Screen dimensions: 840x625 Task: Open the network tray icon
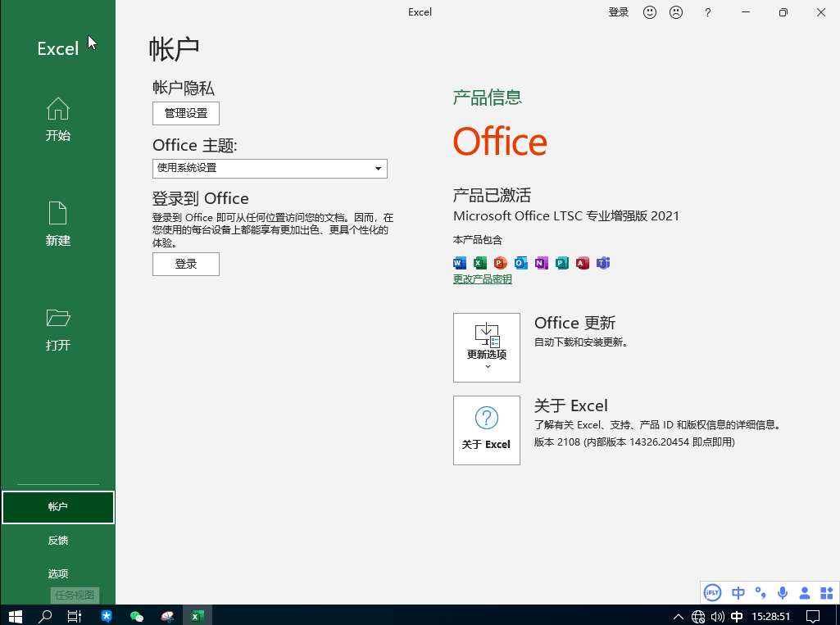coord(698,617)
